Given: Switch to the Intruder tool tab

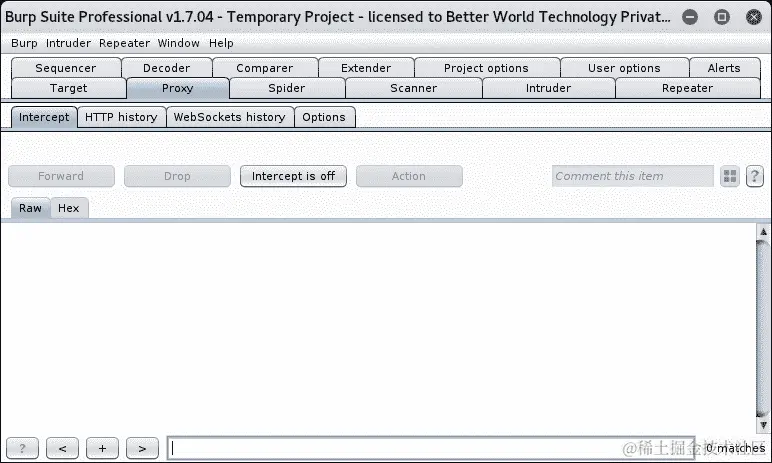Looking at the screenshot, I should [548, 88].
